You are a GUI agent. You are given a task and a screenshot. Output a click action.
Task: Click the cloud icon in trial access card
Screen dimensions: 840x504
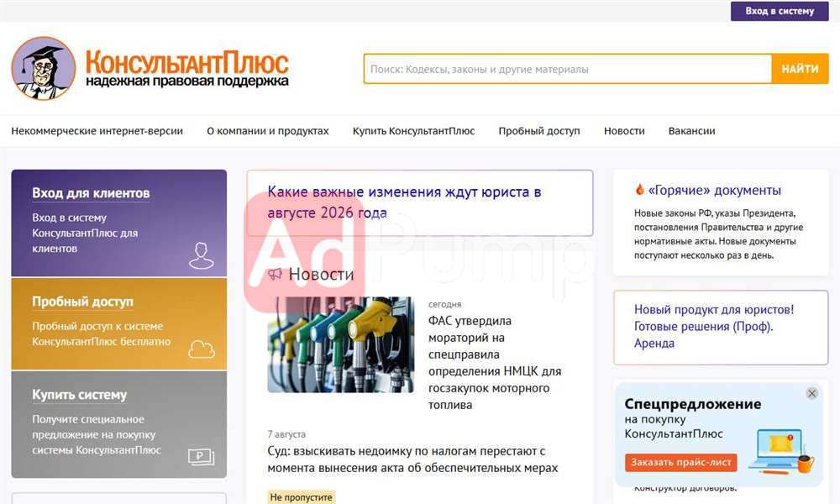[x=202, y=349]
